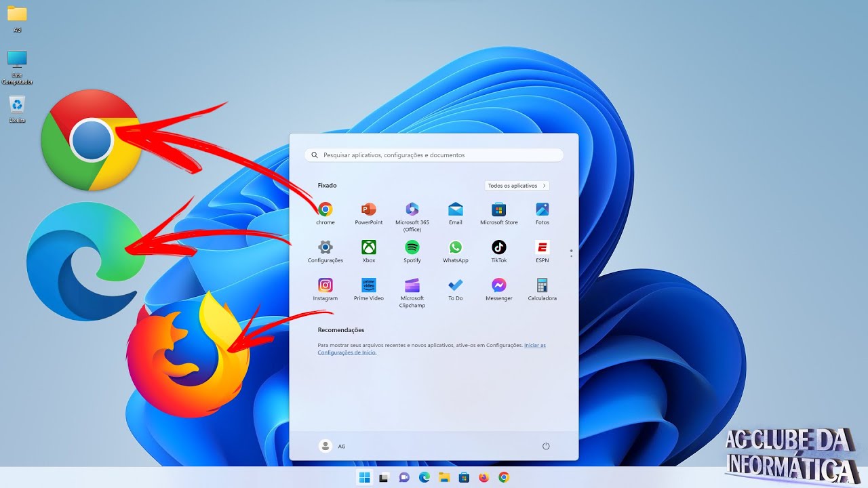Open Prime Video app

pos(369,289)
